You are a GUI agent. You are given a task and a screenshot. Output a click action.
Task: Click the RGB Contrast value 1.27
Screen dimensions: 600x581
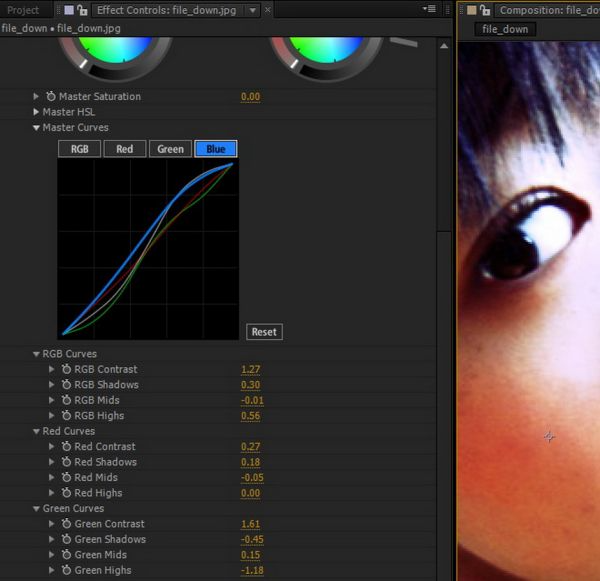point(250,370)
